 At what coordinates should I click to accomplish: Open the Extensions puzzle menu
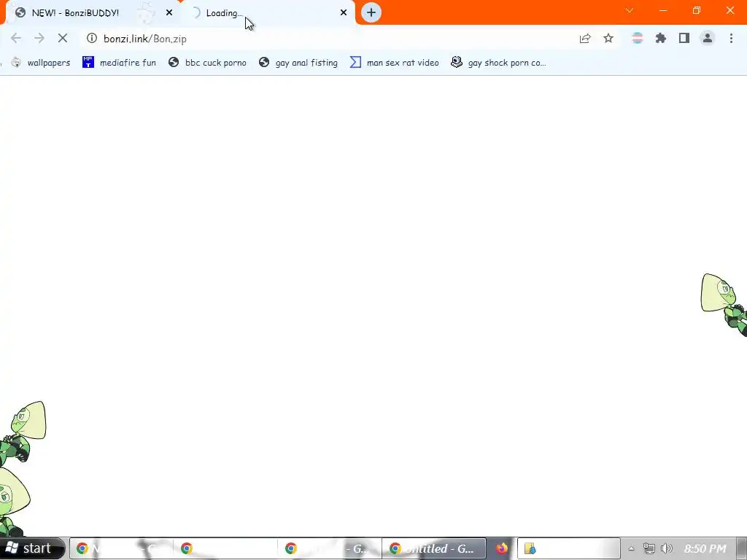click(661, 39)
